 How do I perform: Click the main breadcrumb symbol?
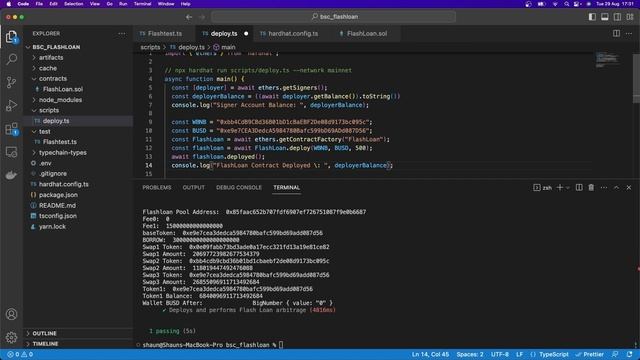coord(224,47)
